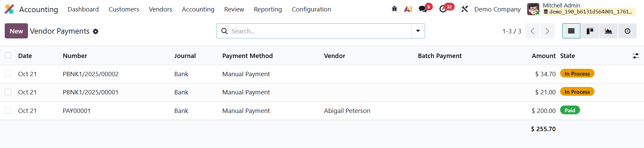Open the Reporting menu

pyautogui.click(x=268, y=9)
